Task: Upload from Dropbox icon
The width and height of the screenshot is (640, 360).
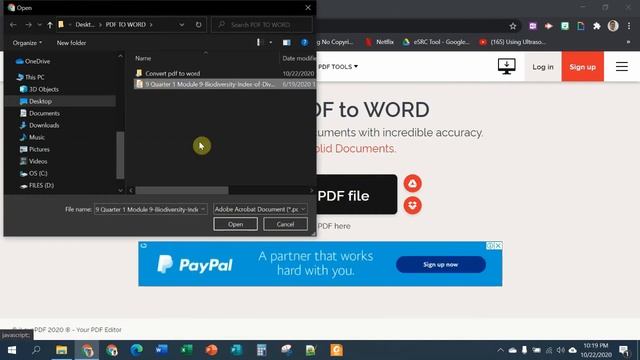Action: tap(413, 205)
